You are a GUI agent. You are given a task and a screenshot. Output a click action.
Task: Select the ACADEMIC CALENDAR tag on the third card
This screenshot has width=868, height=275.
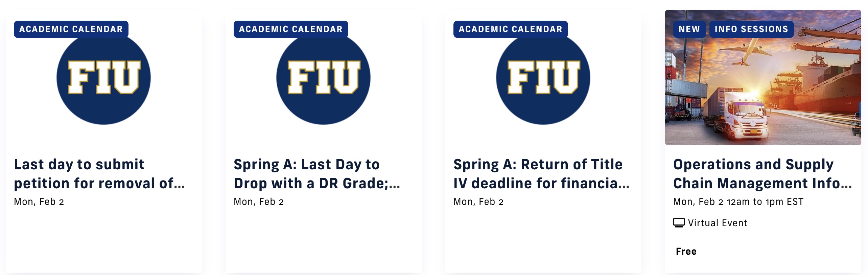(509, 29)
